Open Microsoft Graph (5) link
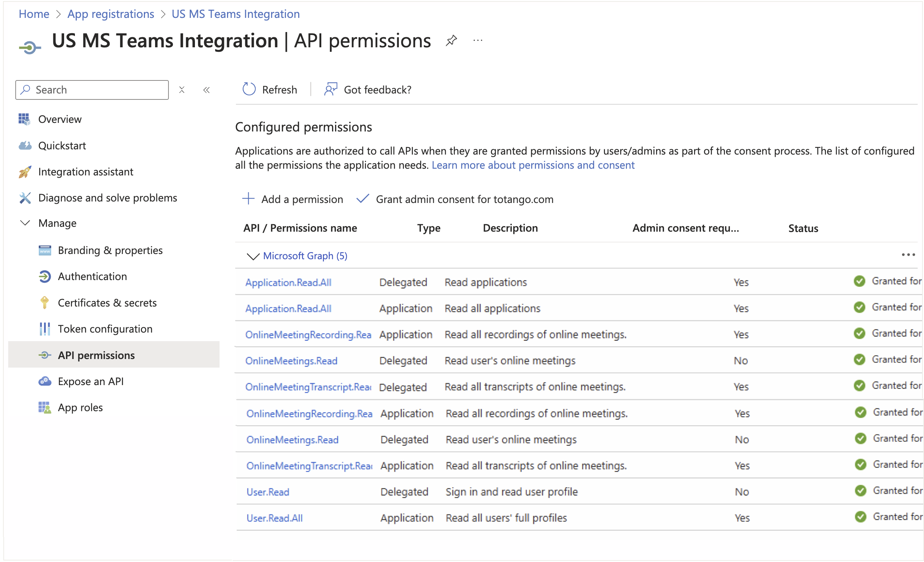Screen dimensions: 924x562 [x=305, y=256]
